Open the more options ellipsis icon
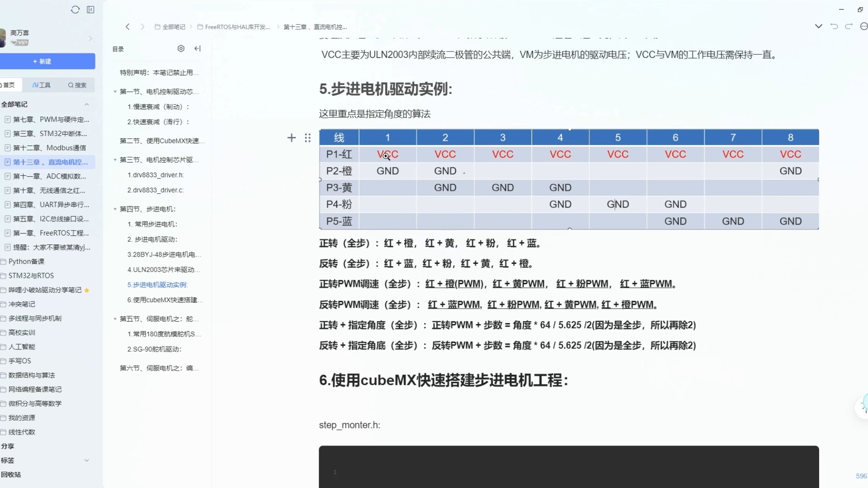 863,26
